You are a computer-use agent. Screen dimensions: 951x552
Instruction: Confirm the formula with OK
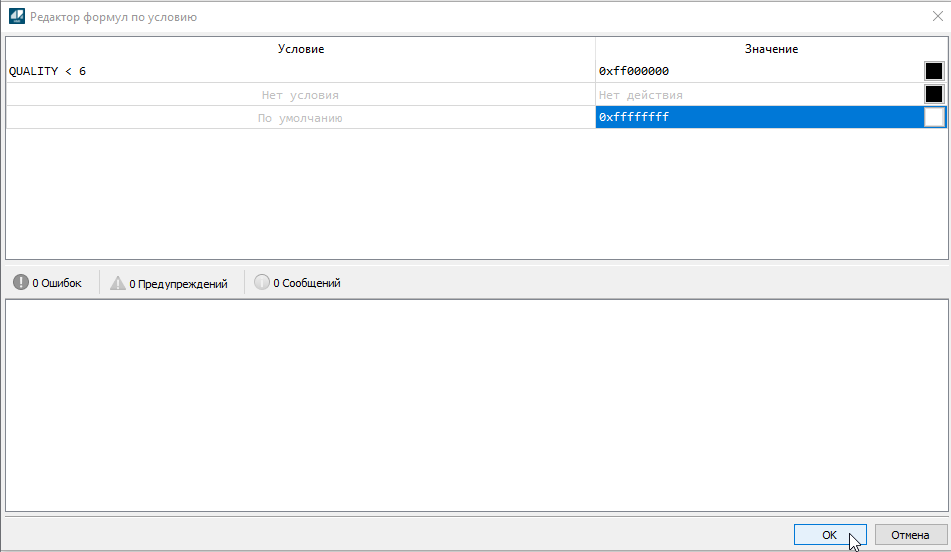[x=829, y=535]
